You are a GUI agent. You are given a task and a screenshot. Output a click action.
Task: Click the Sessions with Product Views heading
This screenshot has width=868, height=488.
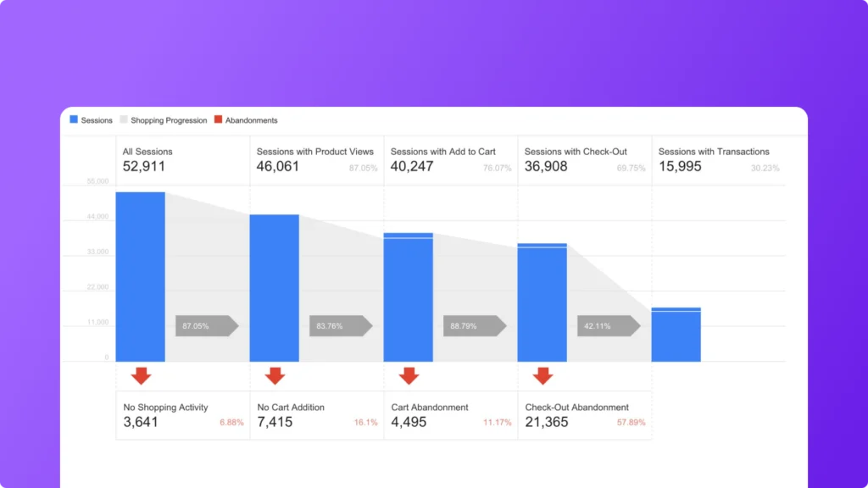315,152
